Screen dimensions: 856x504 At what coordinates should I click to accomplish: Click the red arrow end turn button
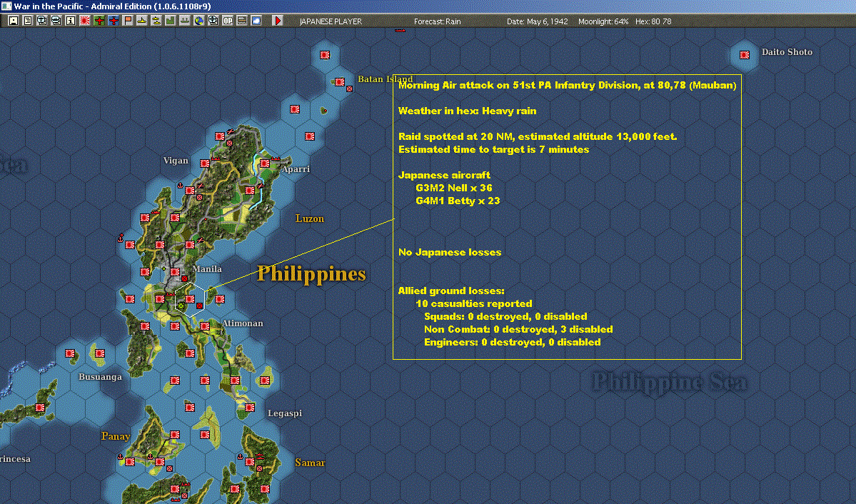[x=277, y=21]
